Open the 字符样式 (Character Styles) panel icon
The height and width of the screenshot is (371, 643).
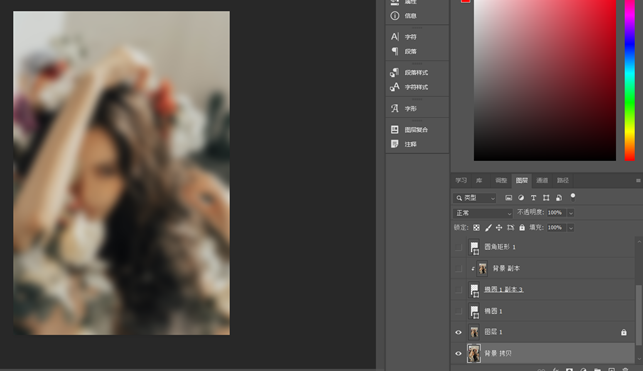coord(394,87)
